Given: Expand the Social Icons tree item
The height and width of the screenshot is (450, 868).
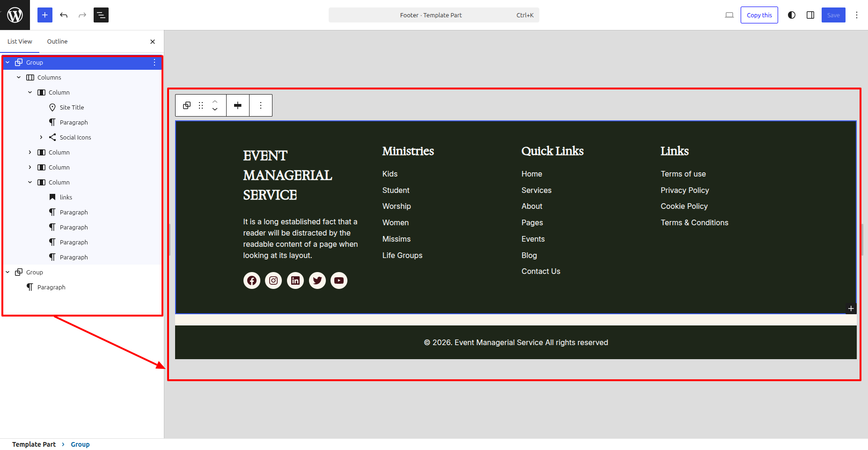Looking at the screenshot, I should [41, 137].
